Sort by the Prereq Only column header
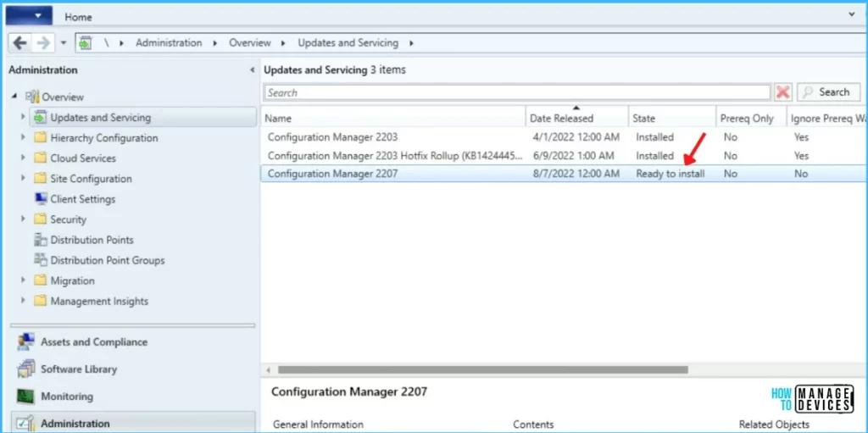 pyautogui.click(x=751, y=118)
